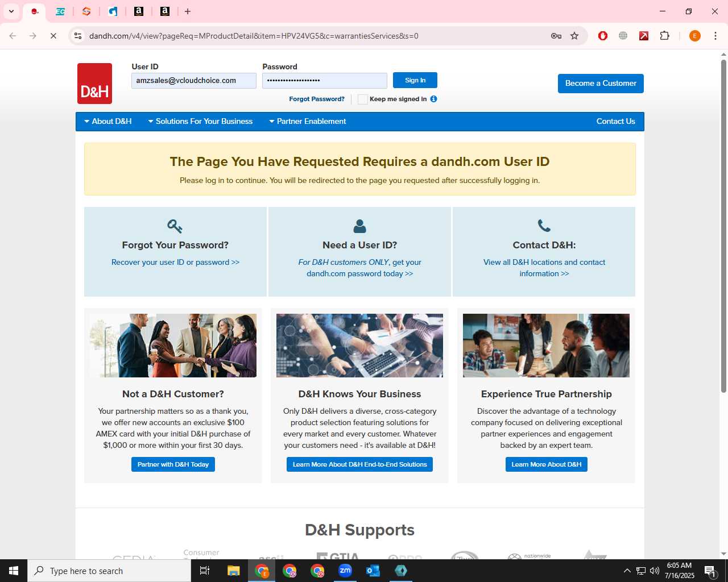The height and width of the screenshot is (582, 728).
Task: Click the laptop hands photo thumbnail
Action: [359, 346]
